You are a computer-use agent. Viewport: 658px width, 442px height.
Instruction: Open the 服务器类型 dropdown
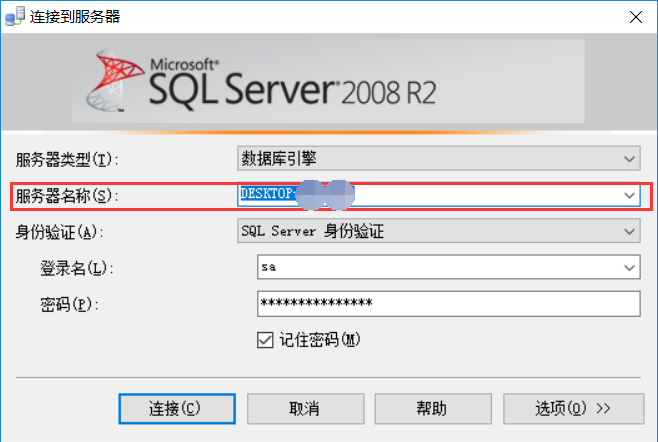[x=439, y=158]
